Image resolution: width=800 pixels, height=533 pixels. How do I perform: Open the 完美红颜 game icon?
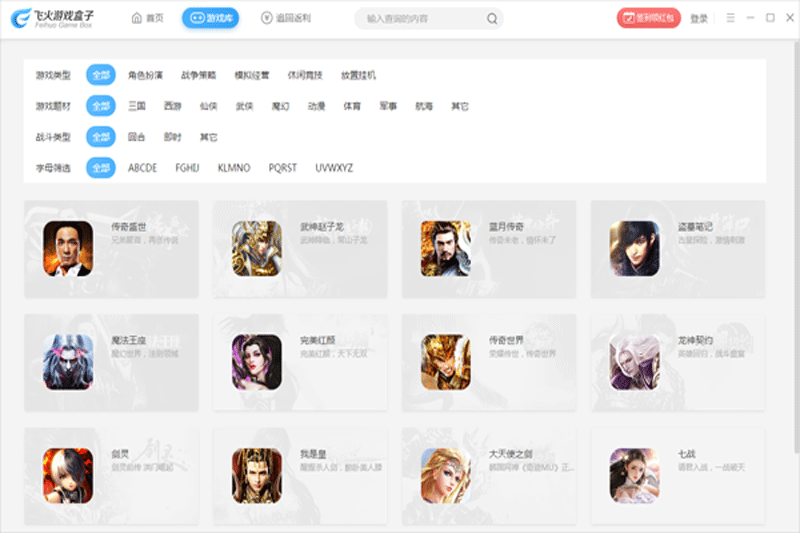257,362
